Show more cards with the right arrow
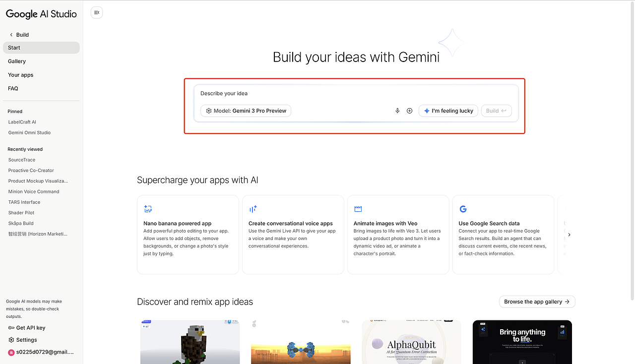Viewport: 635px width, 364px height. pyautogui.click(x=569, y=235)
